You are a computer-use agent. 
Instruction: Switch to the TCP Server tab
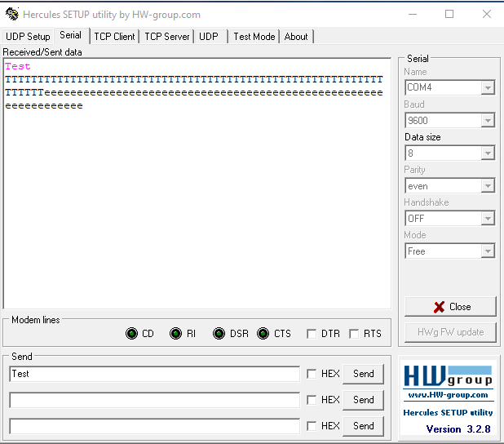coord(167,37)
